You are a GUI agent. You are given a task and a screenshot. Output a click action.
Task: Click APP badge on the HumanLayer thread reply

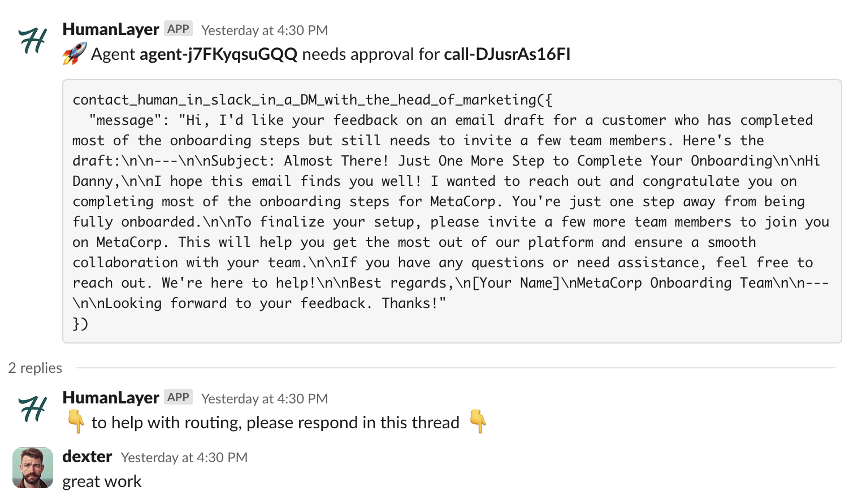(178, 397)
